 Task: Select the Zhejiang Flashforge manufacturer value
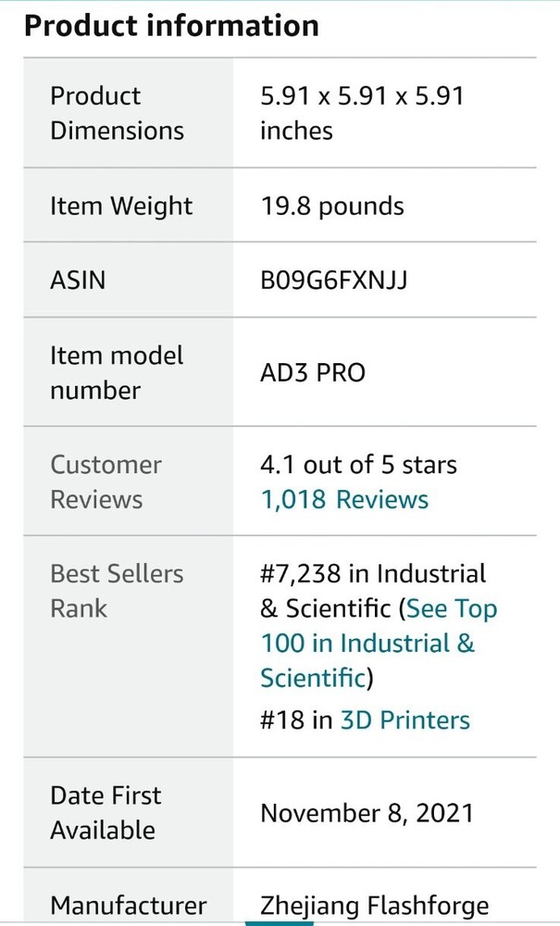(x=374, y=905)
